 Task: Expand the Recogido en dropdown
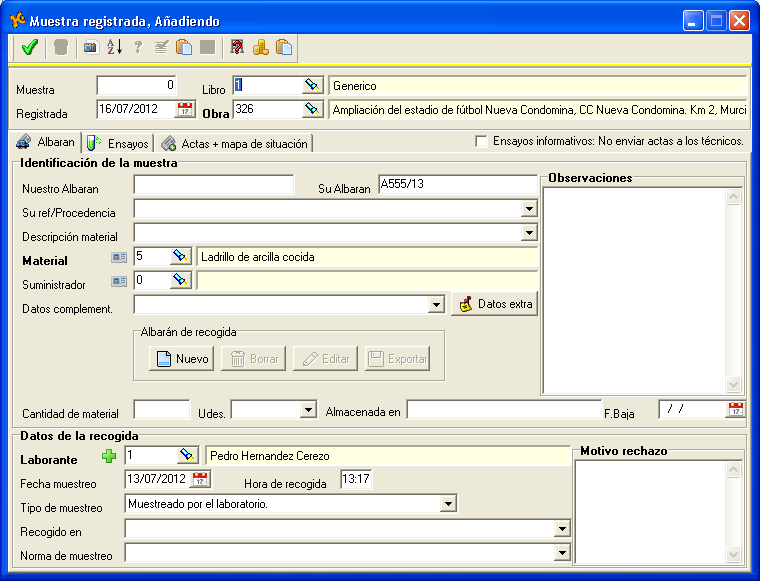(x=562, y=529)
